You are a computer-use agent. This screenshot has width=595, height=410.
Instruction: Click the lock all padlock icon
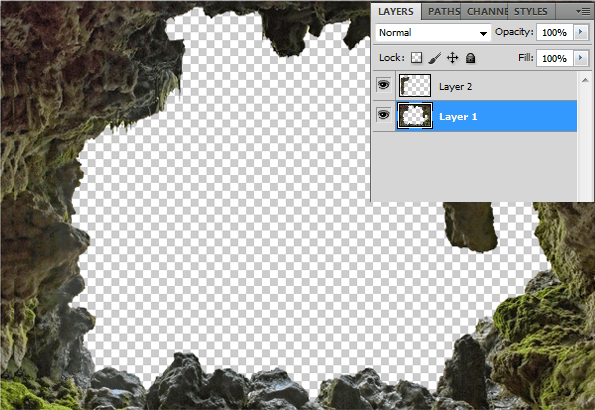tap(471, 58)
